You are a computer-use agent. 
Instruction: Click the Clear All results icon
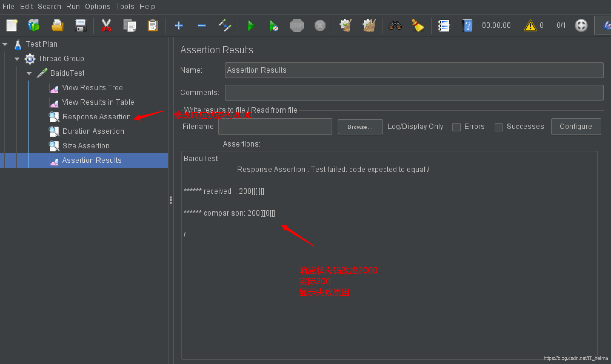[369, 25]
